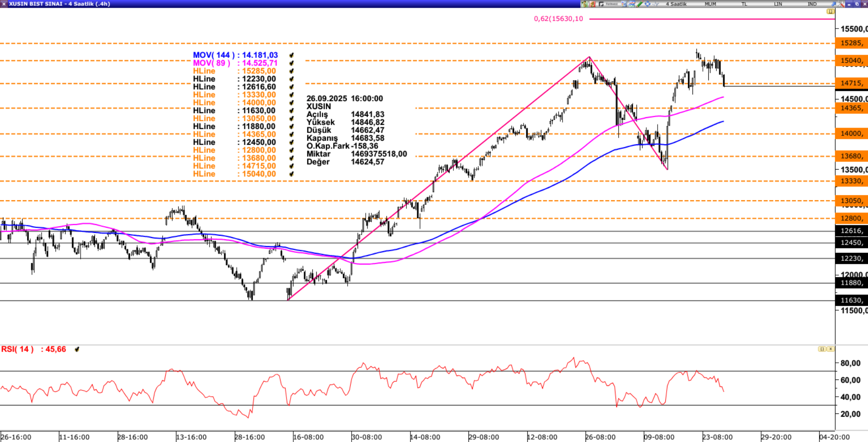Restore the chart window size

pyautogui.click(x=856, y=4)
